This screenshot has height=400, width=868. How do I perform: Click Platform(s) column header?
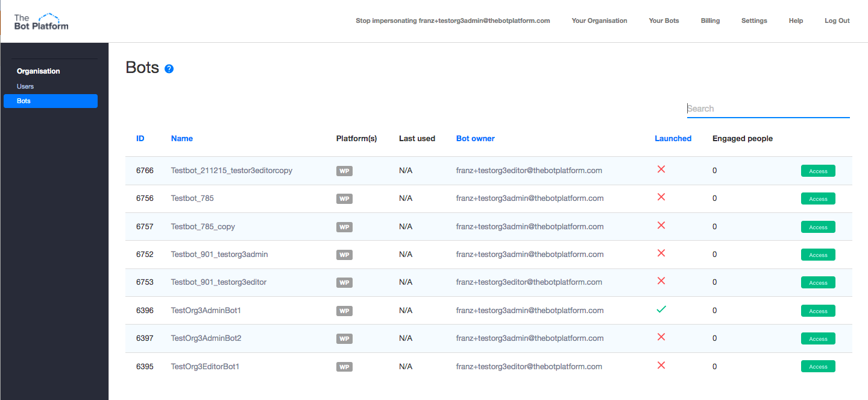tap(356, 138)
